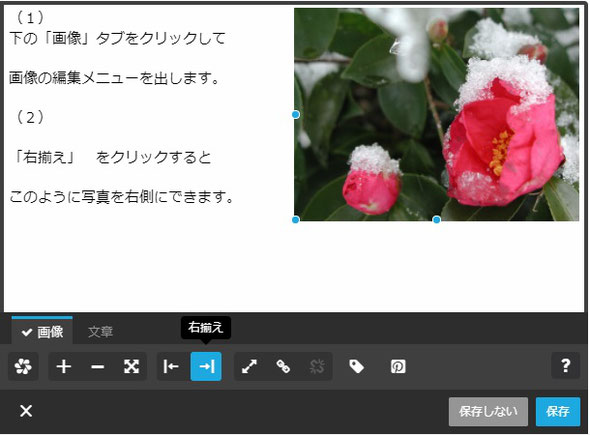Click the text line 画像の編集メニューを出します。
The image size is (590, 435).
click(x=114, y=78)
